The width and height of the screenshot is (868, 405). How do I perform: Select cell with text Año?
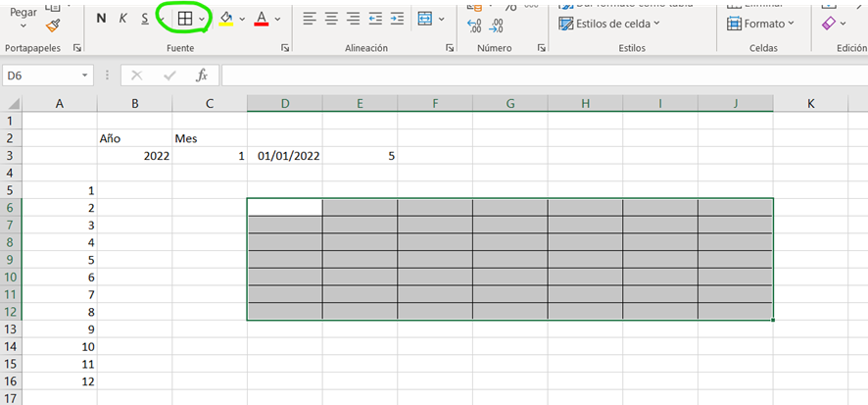[x=134, y=138]
